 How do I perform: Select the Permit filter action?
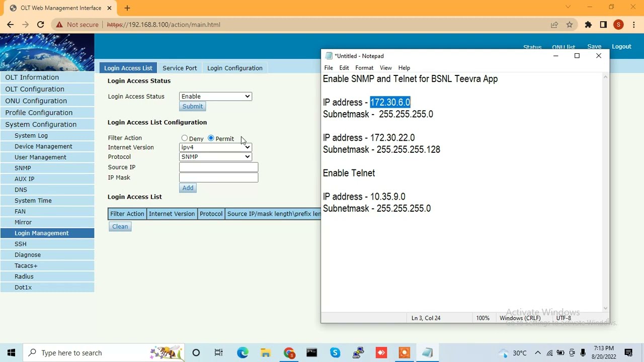[211, 138]
